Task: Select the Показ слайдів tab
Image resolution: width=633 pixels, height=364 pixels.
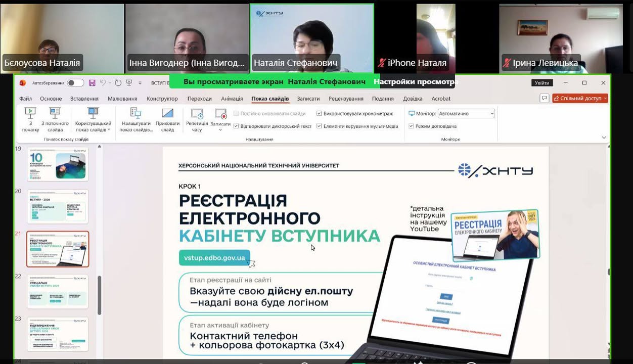Action: (x=270, y=99)
